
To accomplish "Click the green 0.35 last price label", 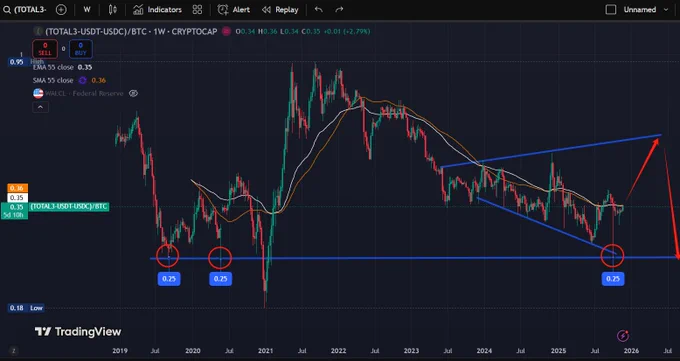I will click(15, 210).
